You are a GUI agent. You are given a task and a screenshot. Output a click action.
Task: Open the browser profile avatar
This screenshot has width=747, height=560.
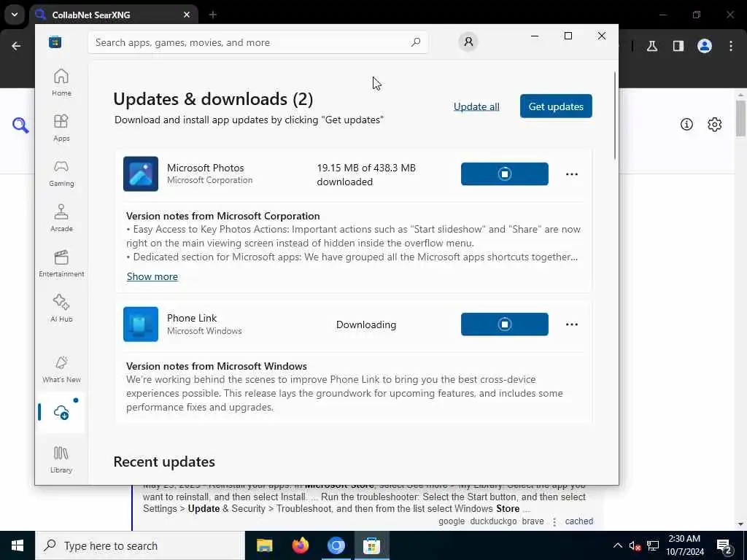coord(705,46)
